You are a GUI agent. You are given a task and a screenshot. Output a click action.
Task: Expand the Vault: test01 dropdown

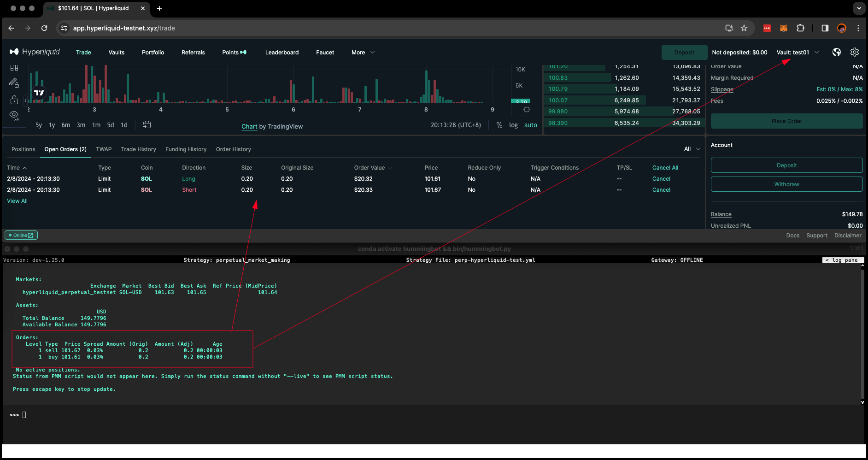798,53
